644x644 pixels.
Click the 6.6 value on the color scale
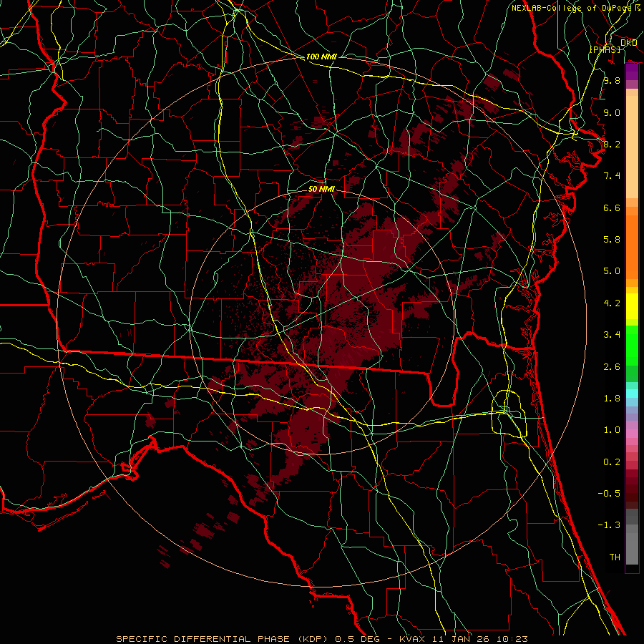612,208
